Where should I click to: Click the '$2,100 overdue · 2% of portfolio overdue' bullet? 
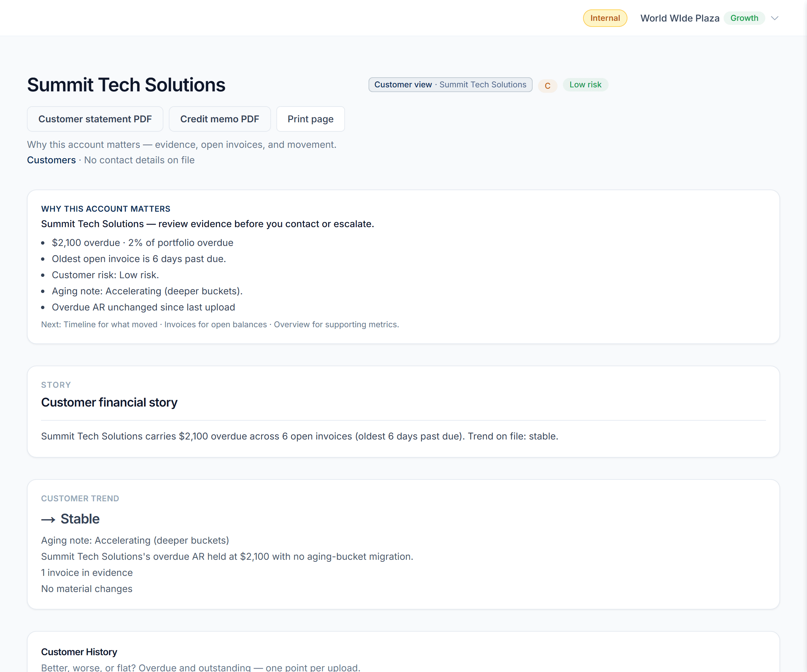[143, 243]
